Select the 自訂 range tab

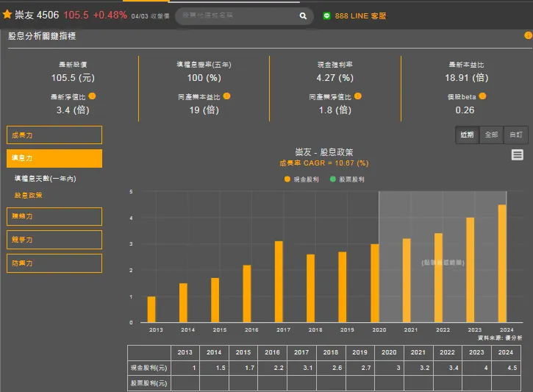pos(516,135)
